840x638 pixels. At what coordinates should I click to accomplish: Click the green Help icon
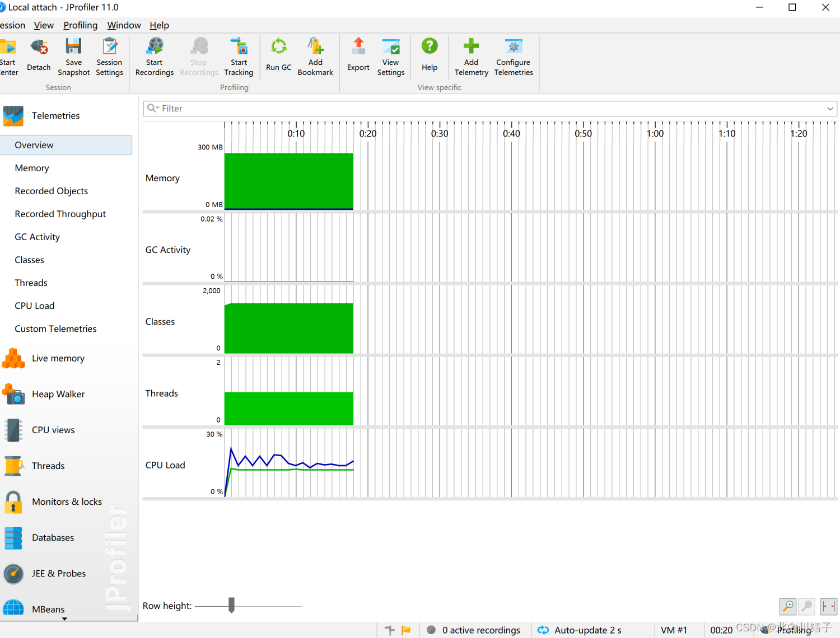[x=430, y=46]
